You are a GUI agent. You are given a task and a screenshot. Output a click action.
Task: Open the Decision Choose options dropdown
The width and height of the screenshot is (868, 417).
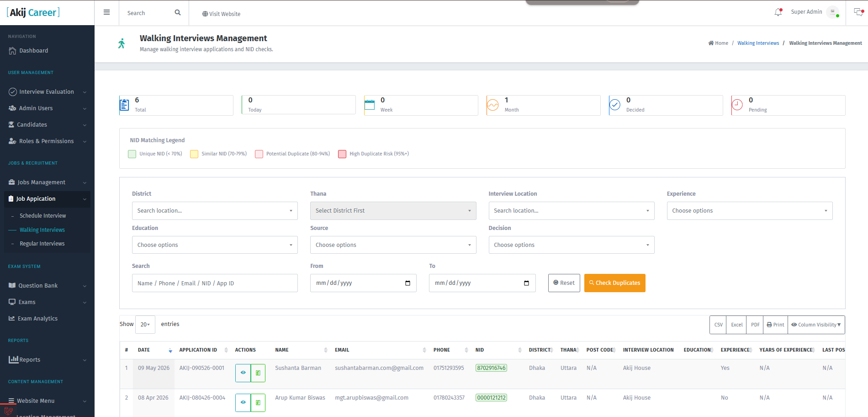click(571, 245)
